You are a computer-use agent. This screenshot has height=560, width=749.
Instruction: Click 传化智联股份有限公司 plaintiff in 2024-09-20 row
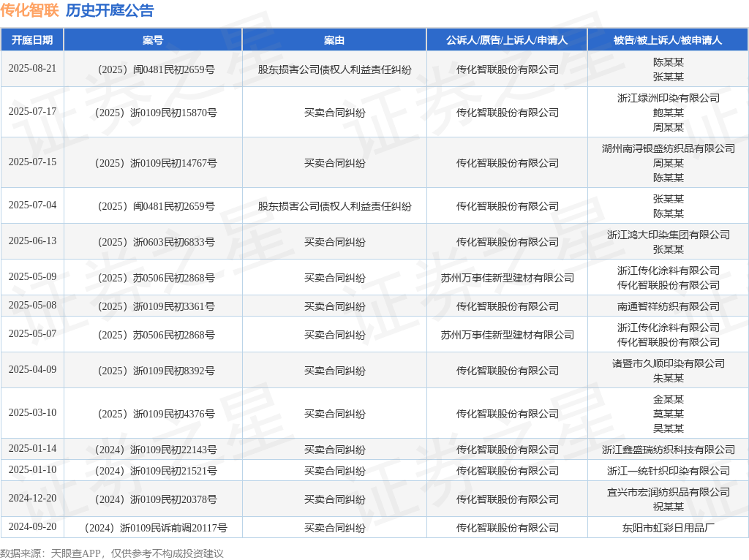(x=508, y=528)
